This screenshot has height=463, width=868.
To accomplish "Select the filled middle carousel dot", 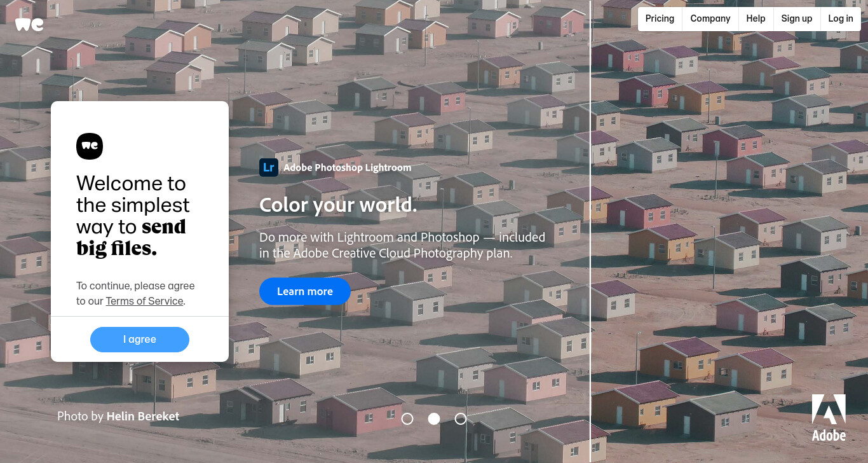I will point(434,418).
